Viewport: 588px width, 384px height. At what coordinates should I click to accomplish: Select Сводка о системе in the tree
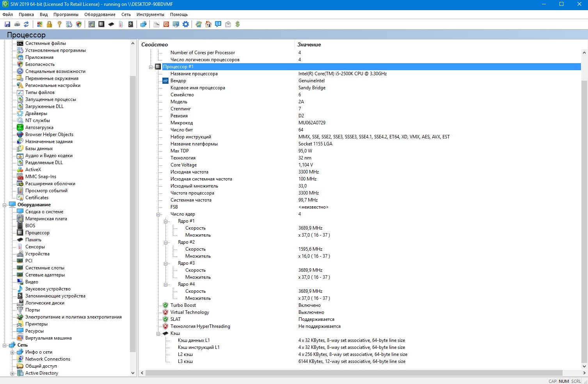click(44, 212)
